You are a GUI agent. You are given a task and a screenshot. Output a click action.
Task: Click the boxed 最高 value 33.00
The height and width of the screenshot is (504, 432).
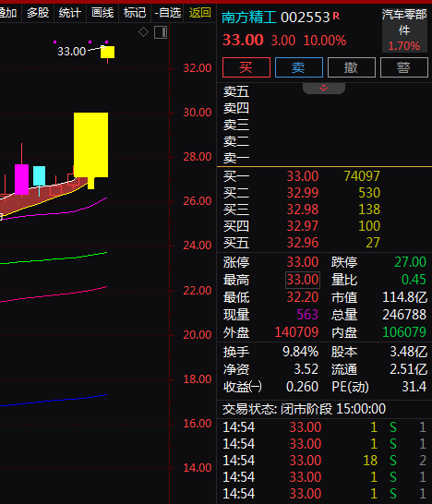tap(303, 280)
